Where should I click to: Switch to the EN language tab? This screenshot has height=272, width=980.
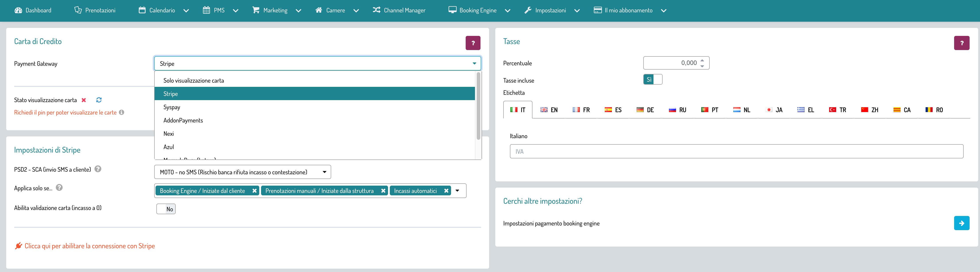[x=549, y=110]
